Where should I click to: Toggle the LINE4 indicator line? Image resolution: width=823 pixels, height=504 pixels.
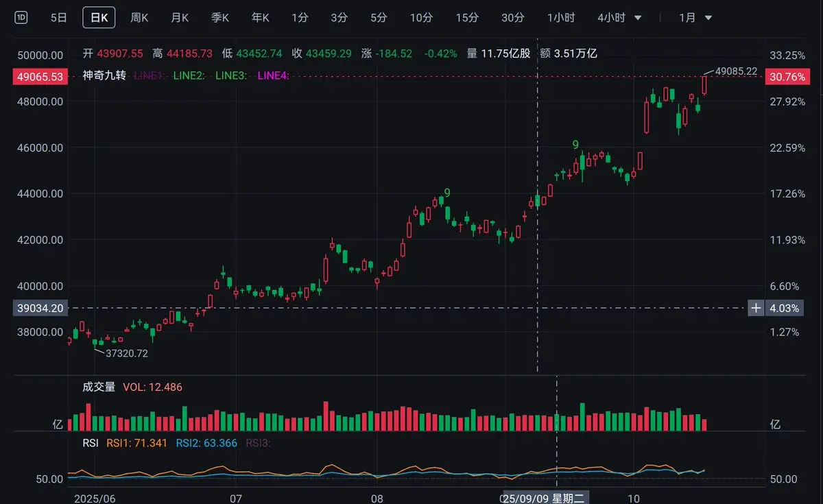pos(273,75)
